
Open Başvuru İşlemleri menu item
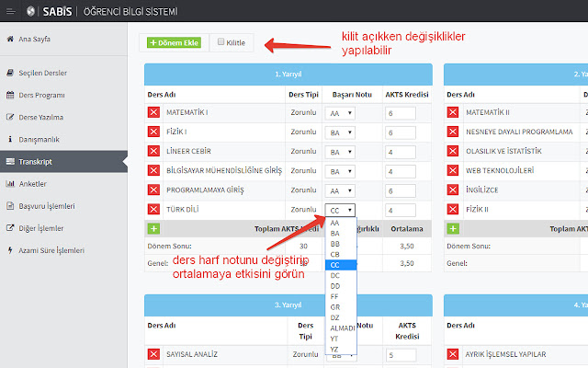pyautogui.click(x=47, y=206)
